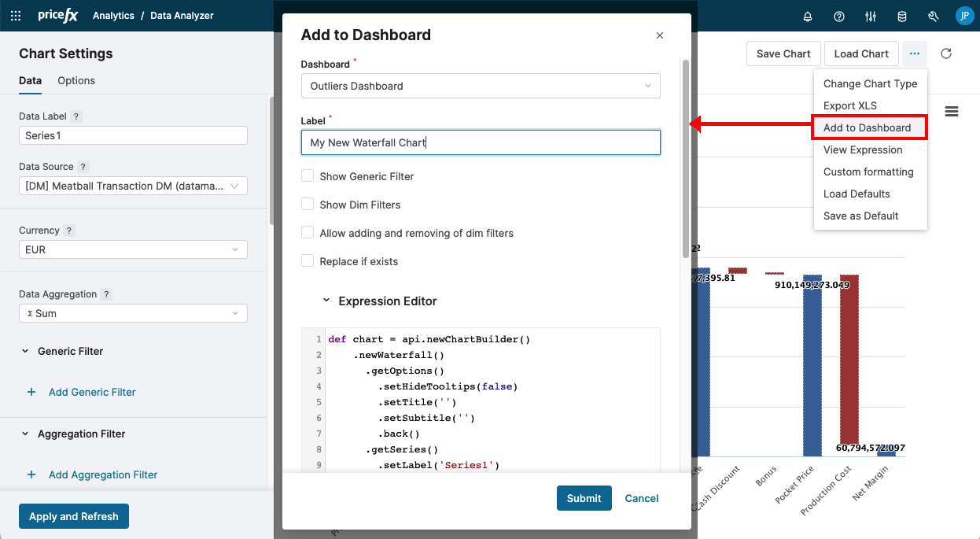Click the refresh chart icon
980x539 pixels.
pos(946,54)
